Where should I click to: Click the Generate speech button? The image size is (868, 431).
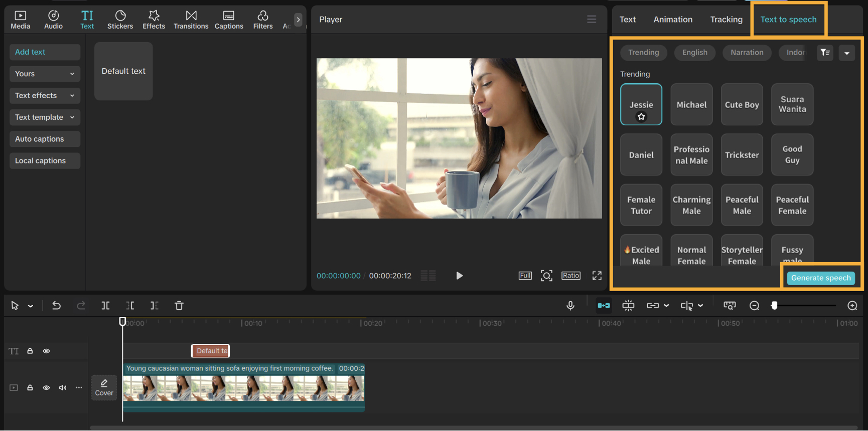coord(820,278)
